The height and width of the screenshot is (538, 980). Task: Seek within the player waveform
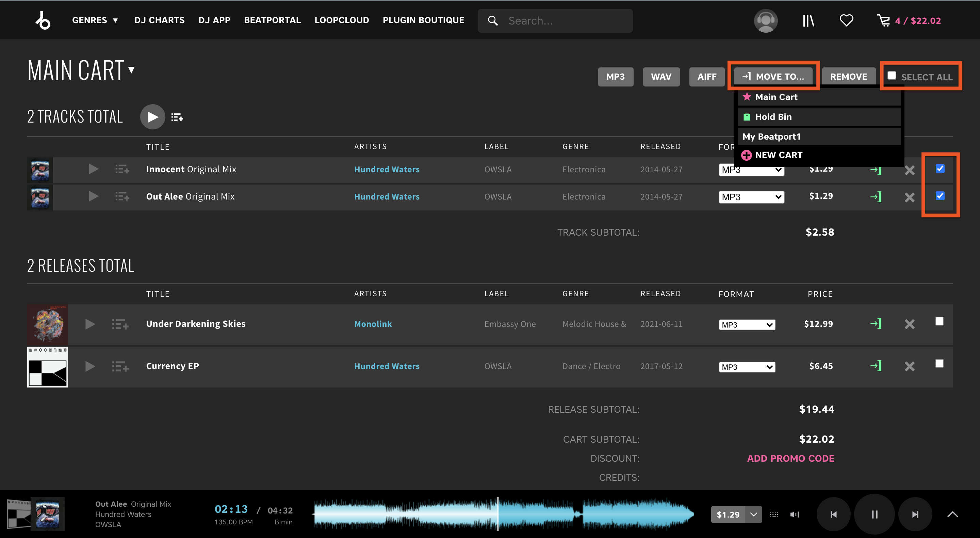(x=503, y=515)
